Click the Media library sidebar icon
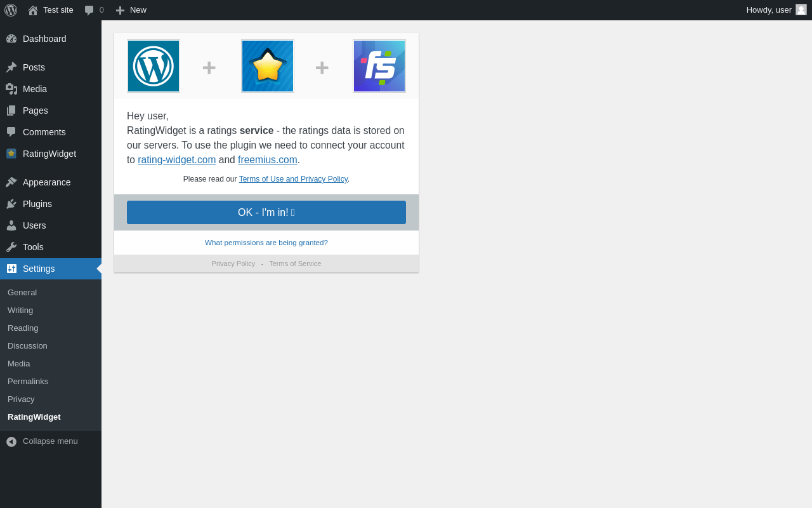 11,89
